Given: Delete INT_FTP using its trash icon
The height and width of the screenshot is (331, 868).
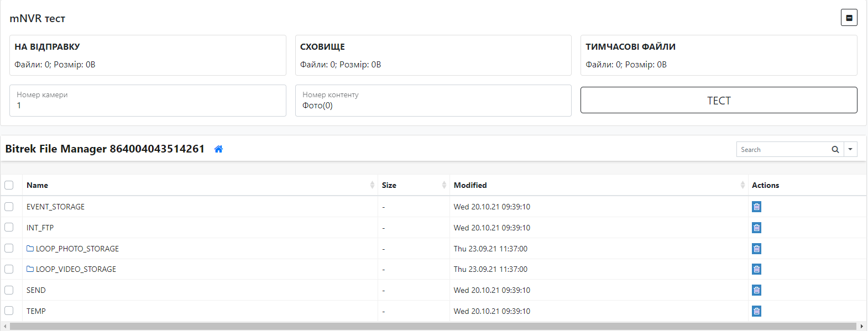Looking at the screenshot, I should (x=756, y=228).
